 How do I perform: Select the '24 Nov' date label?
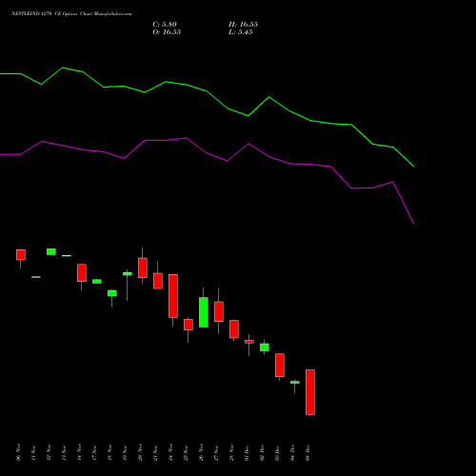coord(170,452)
